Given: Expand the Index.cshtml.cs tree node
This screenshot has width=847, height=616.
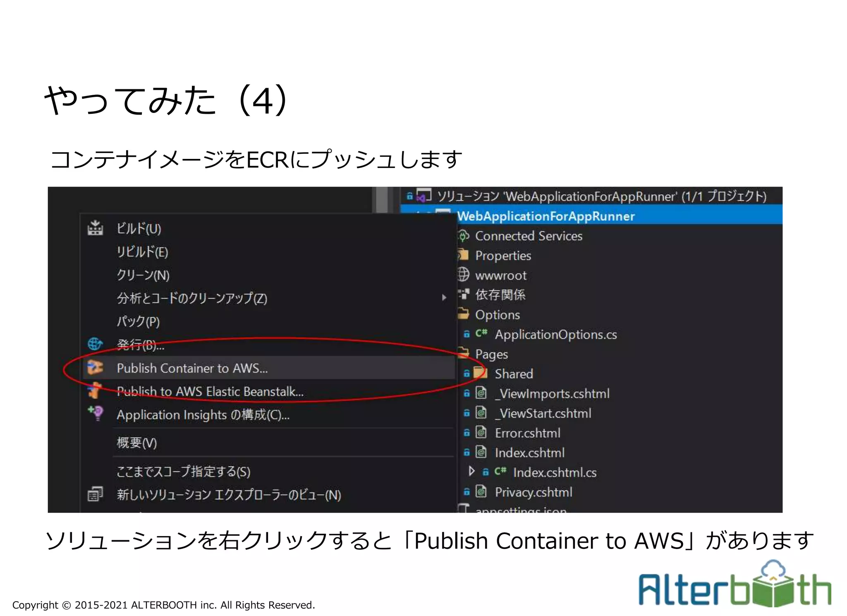Looking at the screenshot, I should [x=471, y=471].
